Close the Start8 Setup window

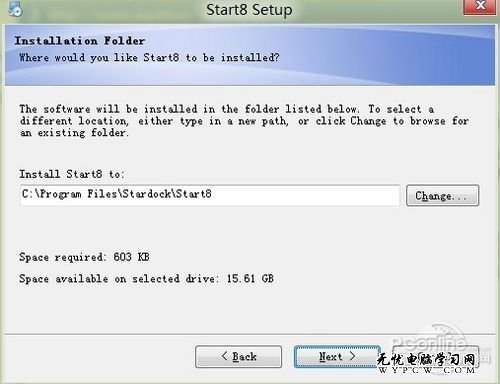[x=479, y=7]
